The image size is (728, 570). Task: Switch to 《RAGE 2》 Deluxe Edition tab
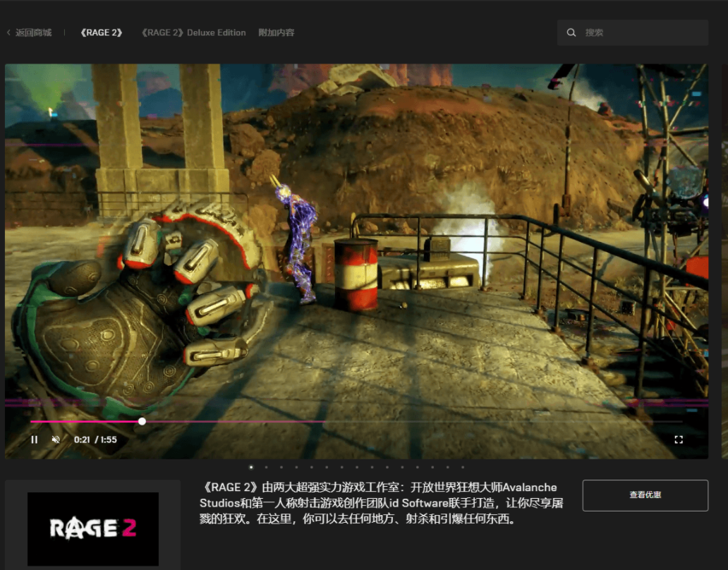193,32
